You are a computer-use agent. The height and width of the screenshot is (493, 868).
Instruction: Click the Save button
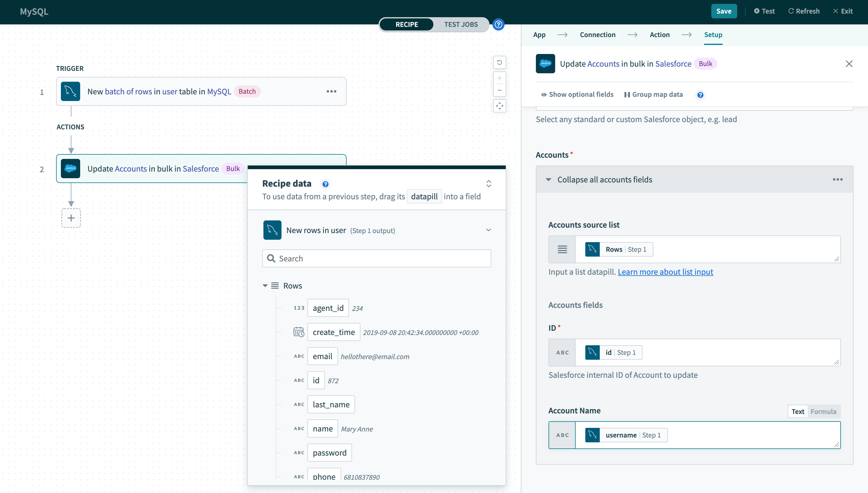coord(724,11)
